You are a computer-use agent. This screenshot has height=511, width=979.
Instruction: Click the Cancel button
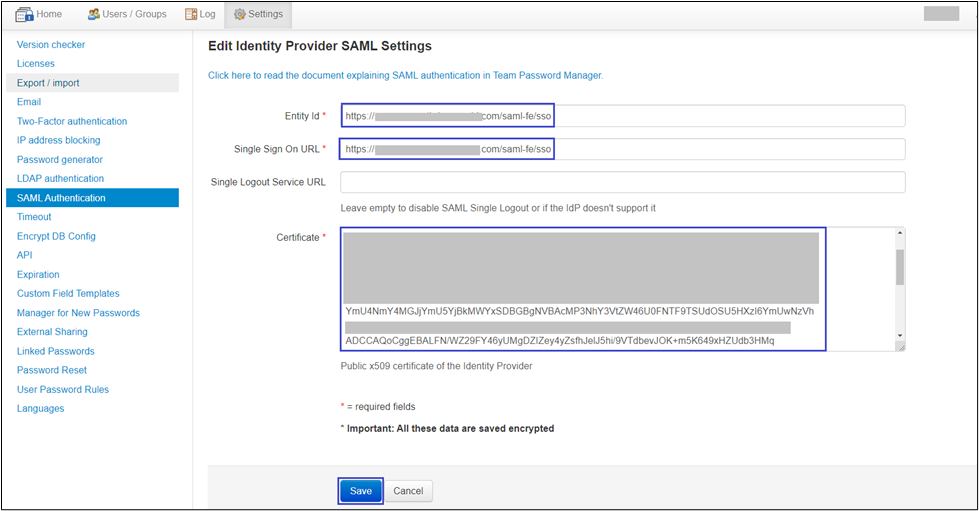click(x=408, y=491)
